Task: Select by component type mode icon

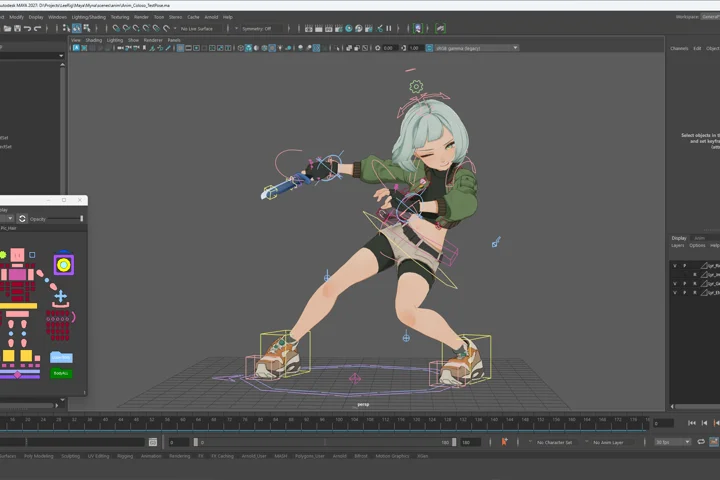Action: pos(86,28)
